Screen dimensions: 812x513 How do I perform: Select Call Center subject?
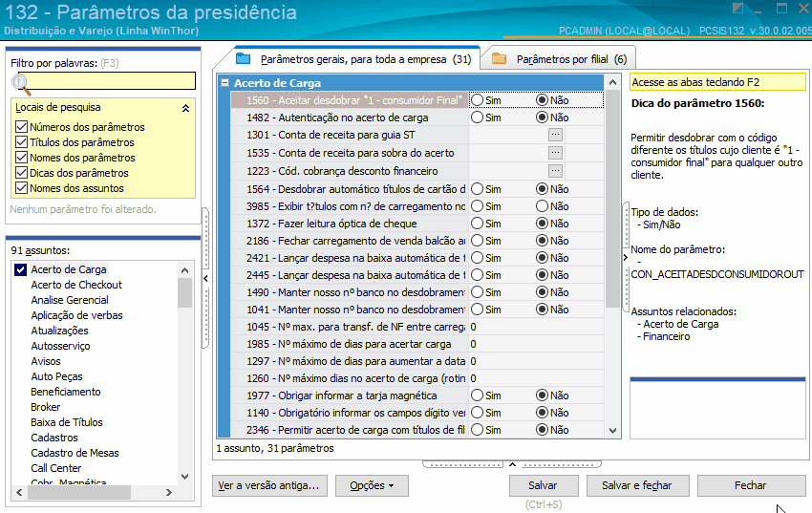point(55,468)
